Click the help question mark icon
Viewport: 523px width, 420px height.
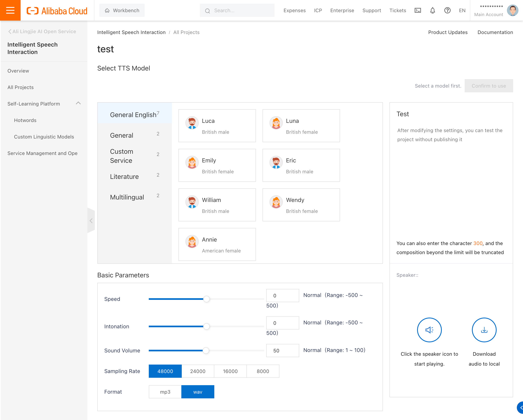447,11
